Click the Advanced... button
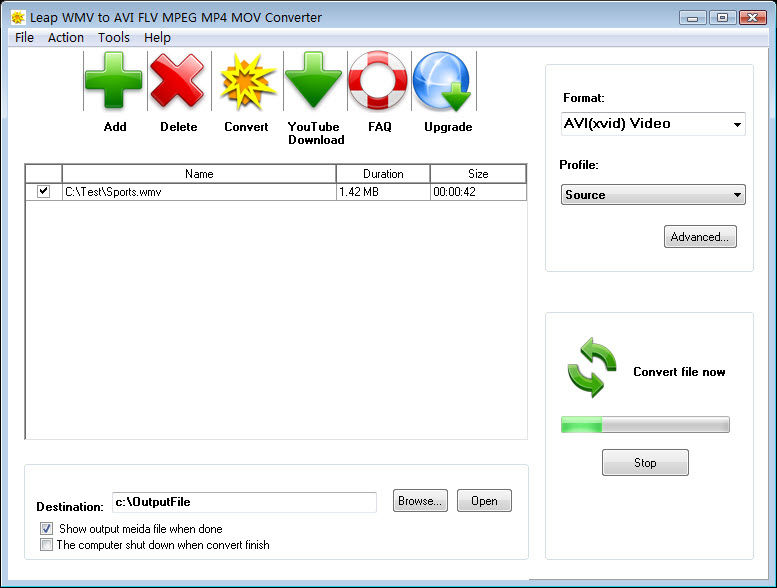 point(700,237)
